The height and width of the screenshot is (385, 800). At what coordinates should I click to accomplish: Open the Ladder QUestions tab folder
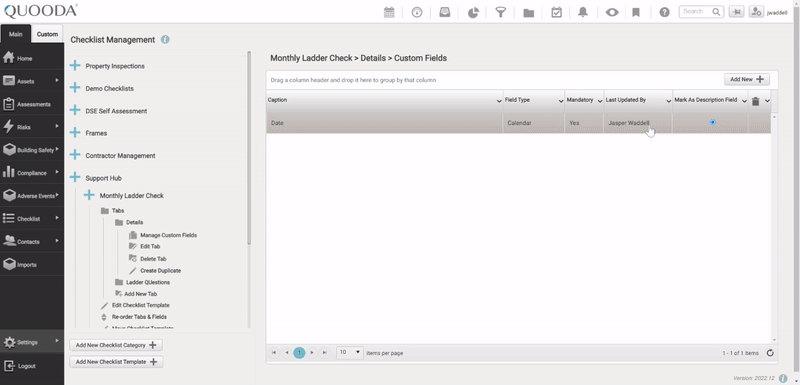[148, 282]
